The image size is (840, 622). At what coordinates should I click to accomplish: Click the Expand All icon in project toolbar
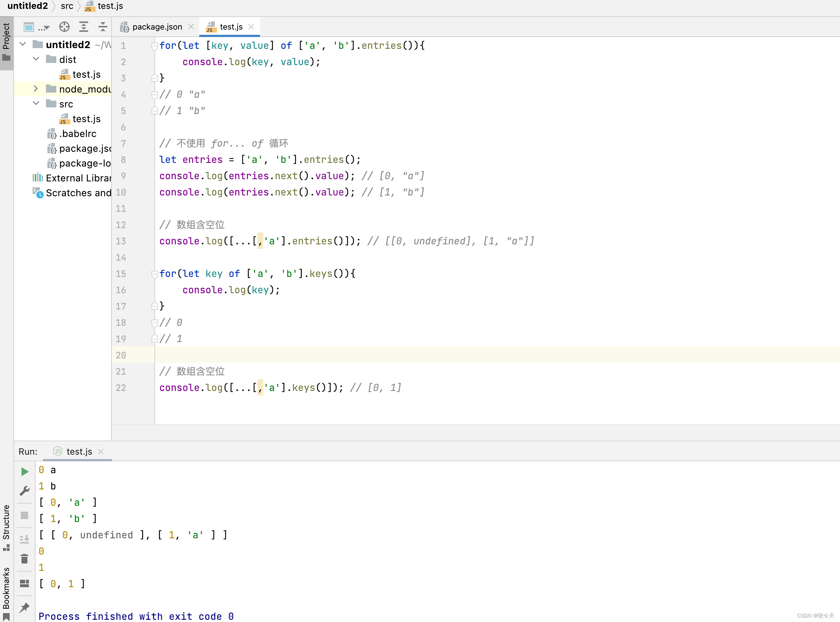[84, 27]
